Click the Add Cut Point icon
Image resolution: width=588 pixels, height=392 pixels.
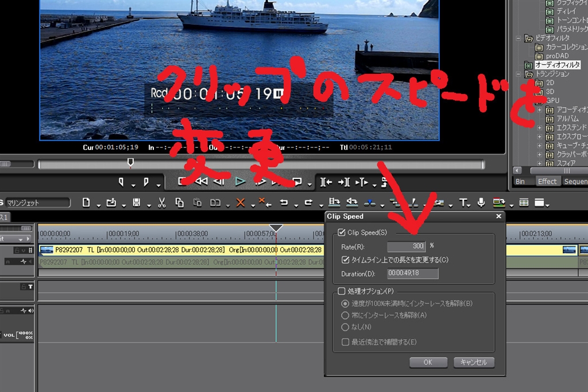(370, 203)
